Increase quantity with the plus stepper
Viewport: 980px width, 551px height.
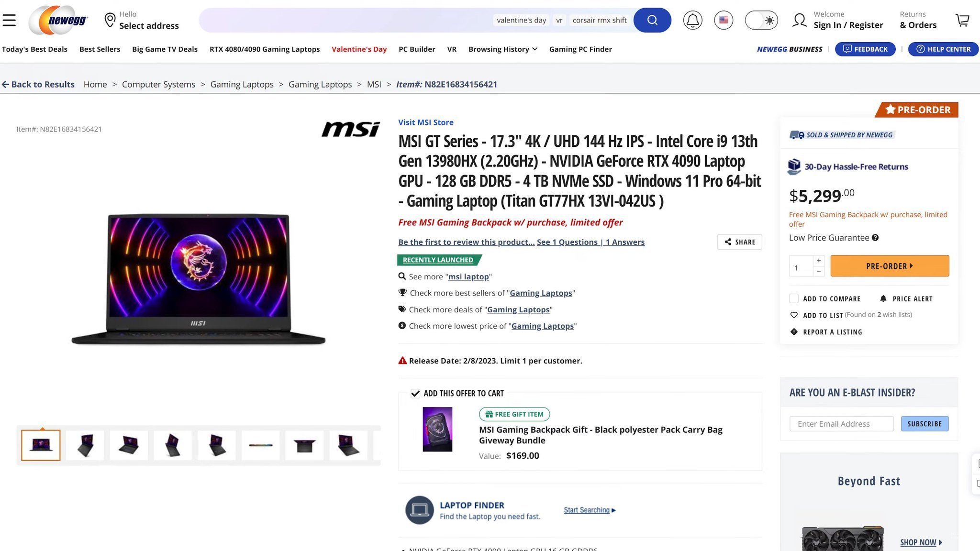819,260
